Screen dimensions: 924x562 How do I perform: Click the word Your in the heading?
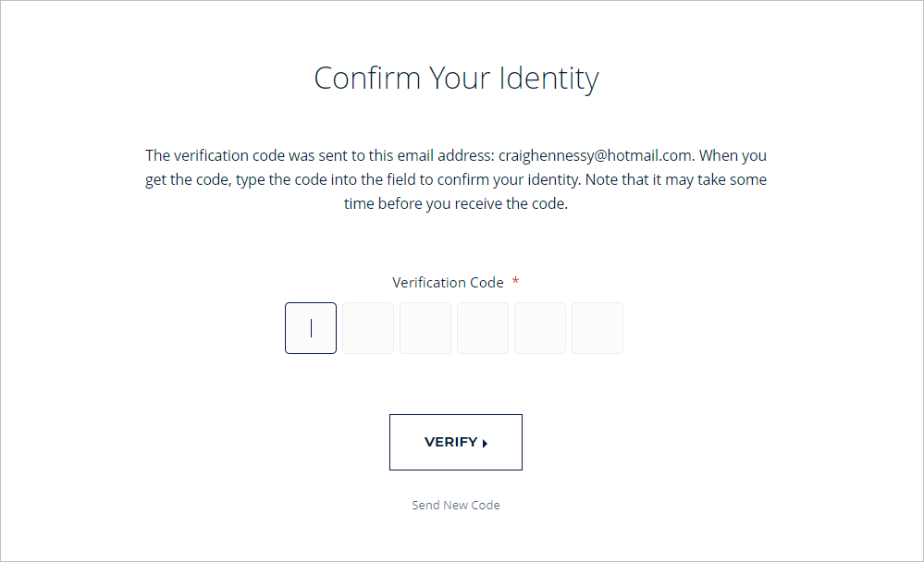coord(459,78)
